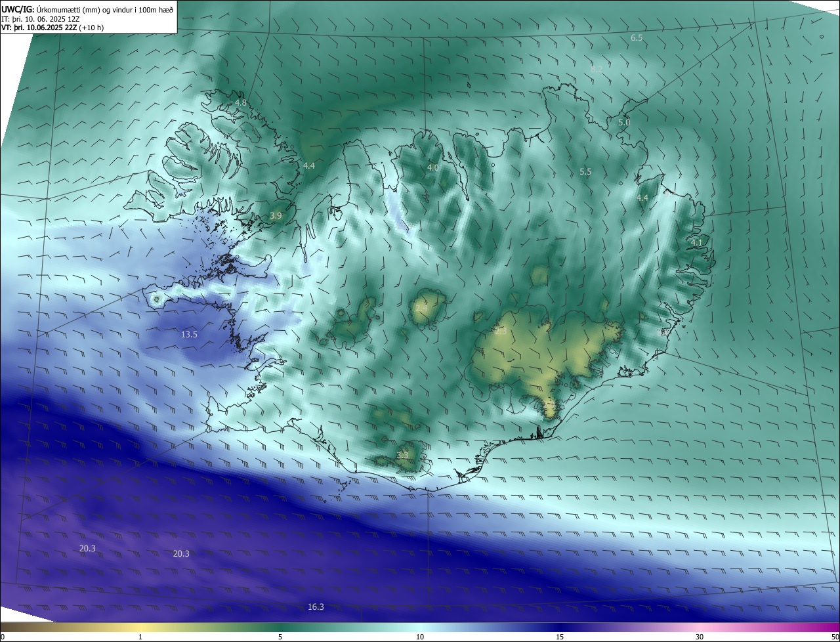Click the 'IT: þri. 10. 06. 2025 12Z' line
This screenshot has height=642, width=840.
pyautogui.click(x=40, y=19)
